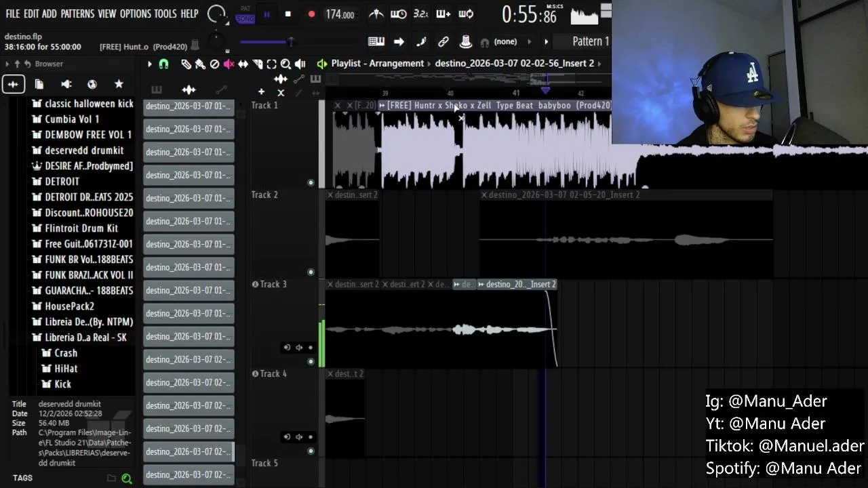
Task: Select the Delete tool in playlist toolbar
Action: coord(214,64)
